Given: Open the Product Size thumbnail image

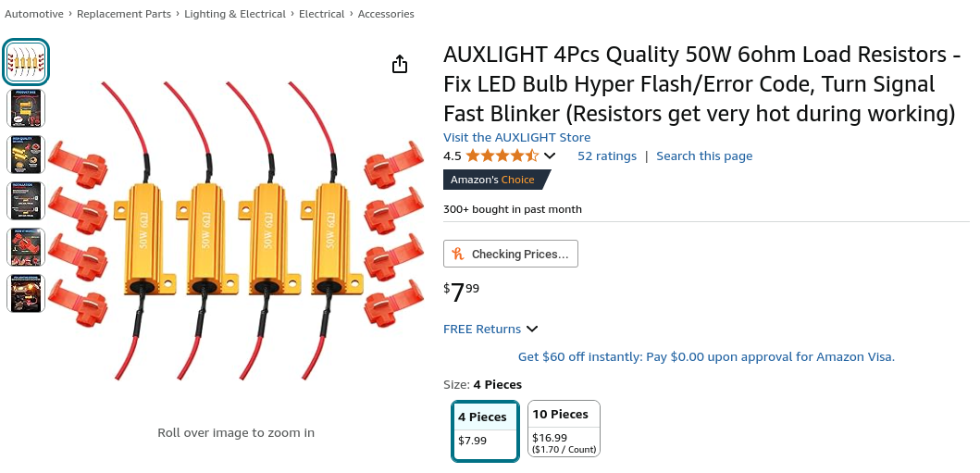Looking at the screenshot, I should click(26, 108).
